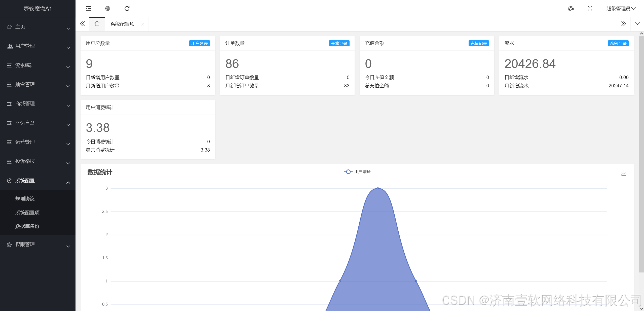Click the refresh page icon
Image resolution: width=644 pixels, height=311 pixels.
click(127, 9)
